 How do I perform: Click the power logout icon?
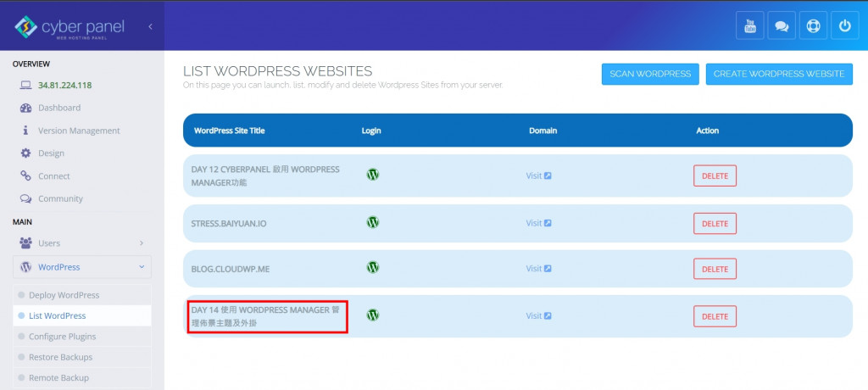pos(845,25)
